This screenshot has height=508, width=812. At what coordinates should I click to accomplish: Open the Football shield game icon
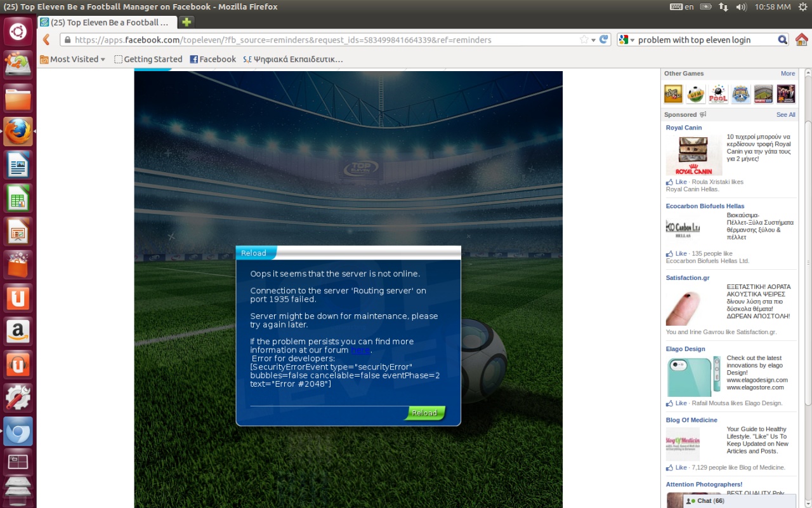coord(740,94)
